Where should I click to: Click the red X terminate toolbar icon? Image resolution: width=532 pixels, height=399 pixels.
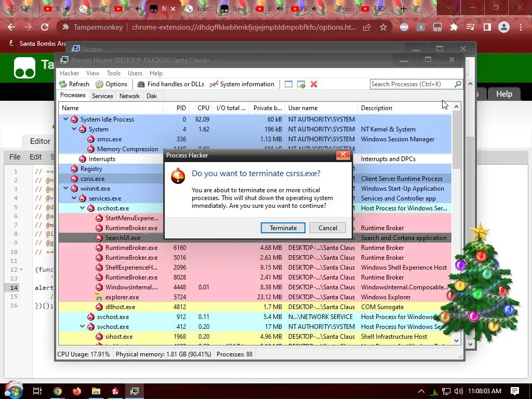tap(314, 84)
